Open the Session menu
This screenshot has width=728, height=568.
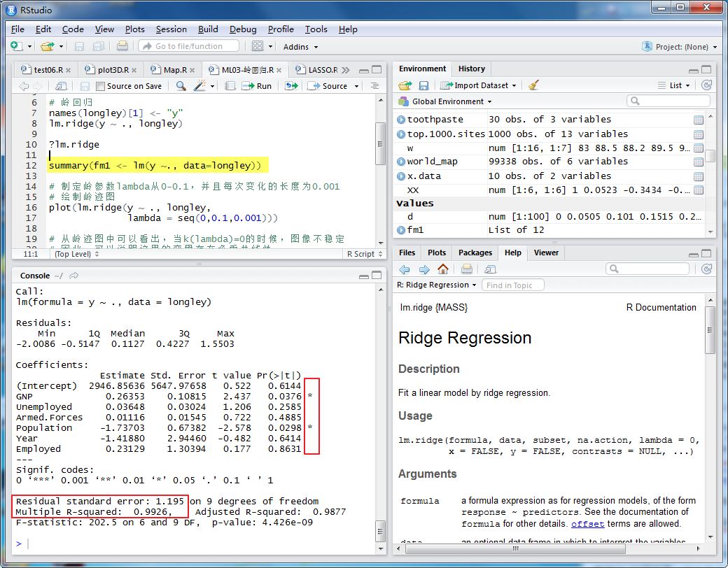tap(171, 29)
